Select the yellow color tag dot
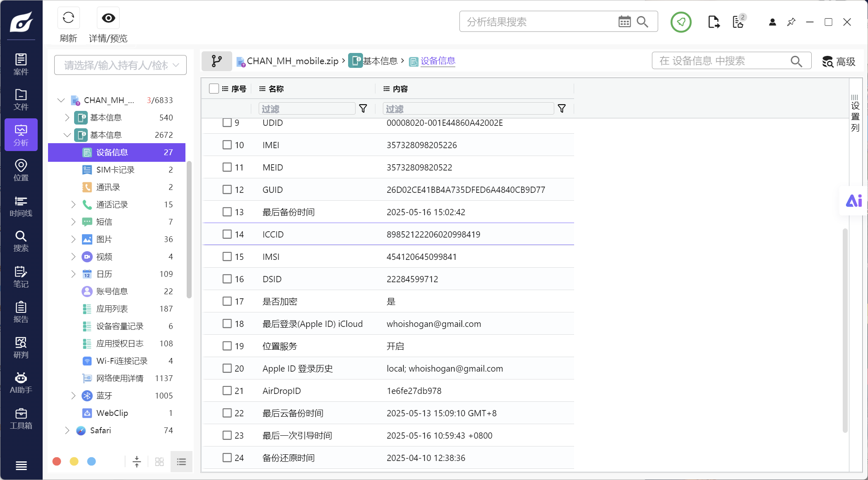Screen dimensions: 868x480 [74, 461]
